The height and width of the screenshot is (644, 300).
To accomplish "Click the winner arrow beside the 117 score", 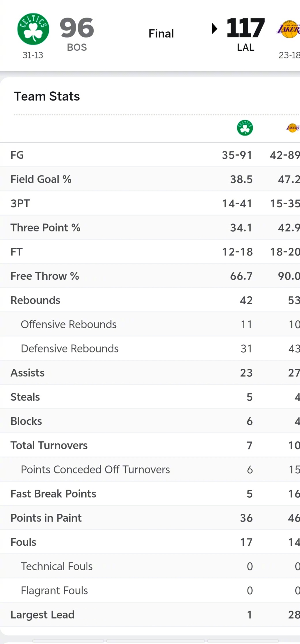I will point(214,29).
